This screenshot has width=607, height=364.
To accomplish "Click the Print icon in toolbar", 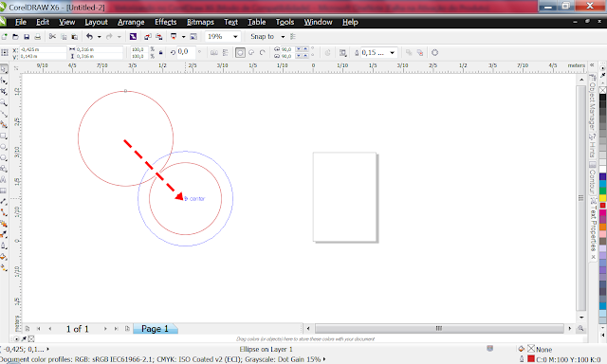I will (38, 37).
